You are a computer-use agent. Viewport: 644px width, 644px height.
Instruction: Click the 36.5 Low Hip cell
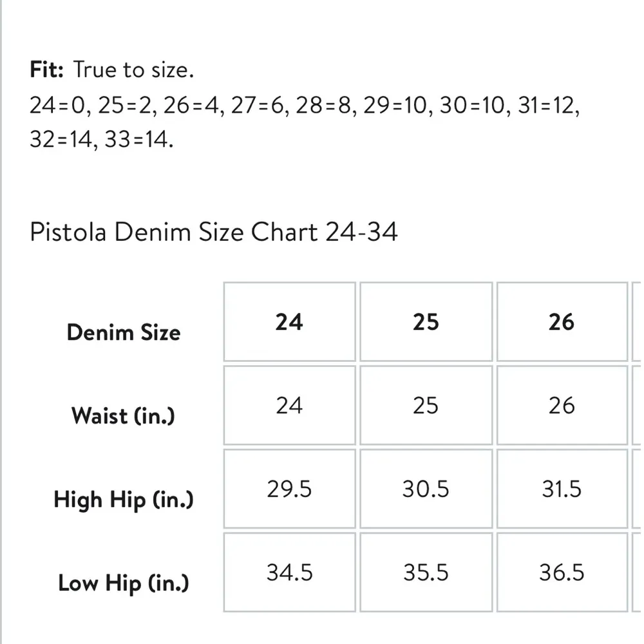point(562,572)
